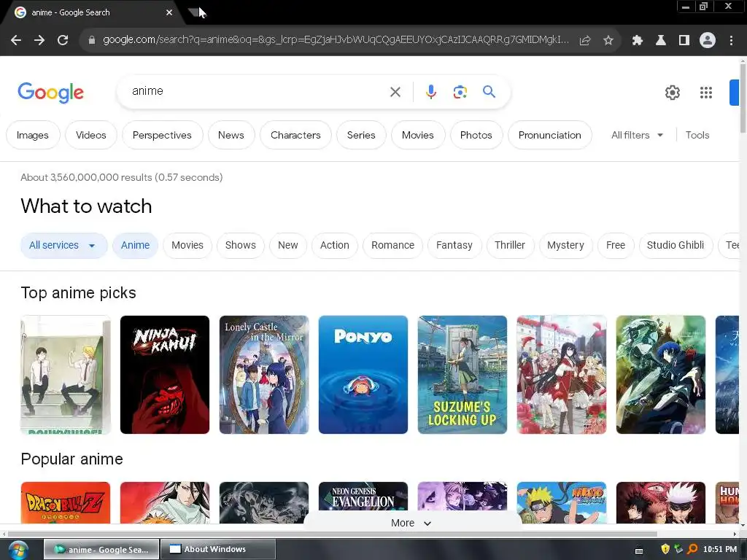This screenshot has height=560, width=747.
Task: Click the vertical page scrollbar thumb
Action: (x=743, y=98)
